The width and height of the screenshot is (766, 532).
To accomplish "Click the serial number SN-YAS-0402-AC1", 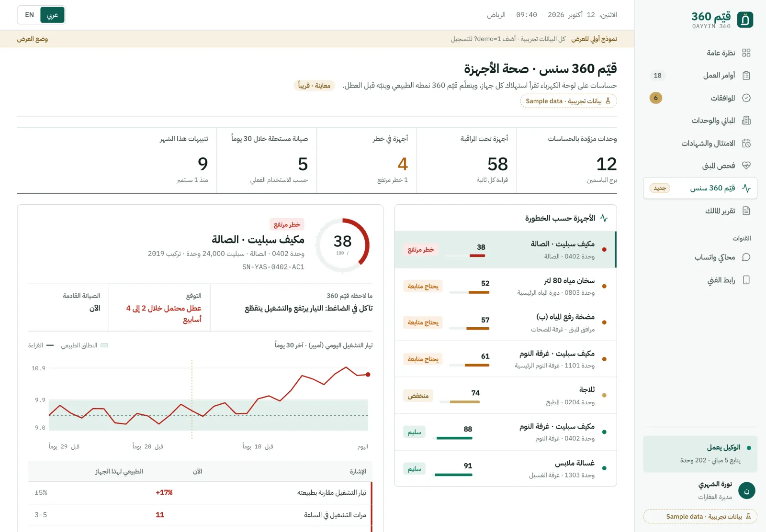I will (273, 267).
